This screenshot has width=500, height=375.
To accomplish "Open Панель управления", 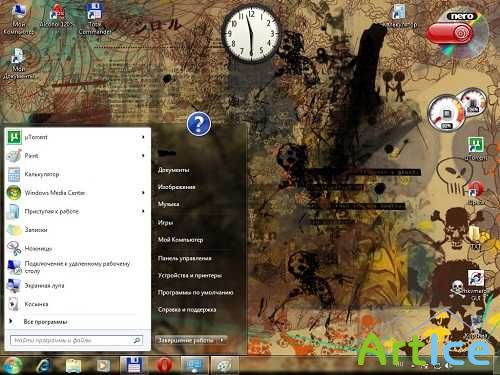I will 184,258.
